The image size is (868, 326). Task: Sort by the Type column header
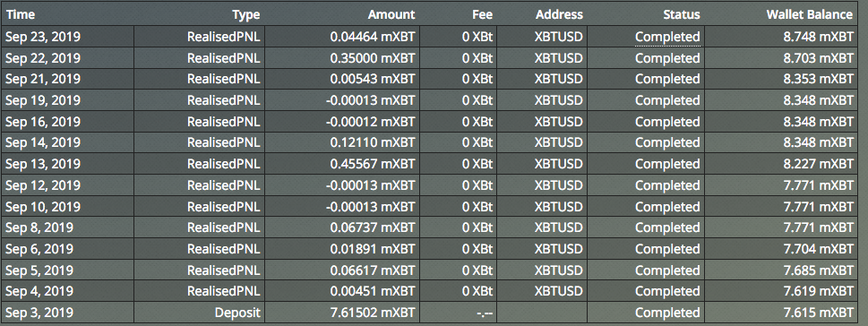(x=245, y=15)
